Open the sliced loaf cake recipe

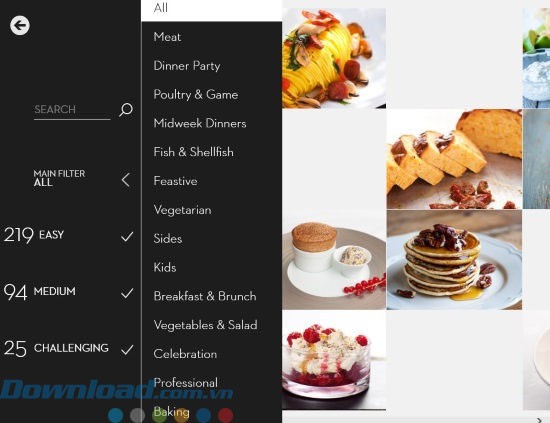click(454, 159)
